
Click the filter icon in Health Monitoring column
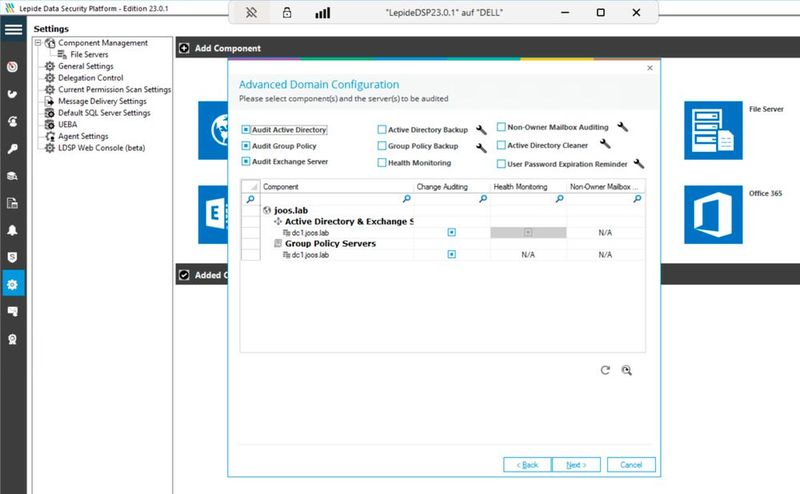pyautogui.click(x=560, y=199)
